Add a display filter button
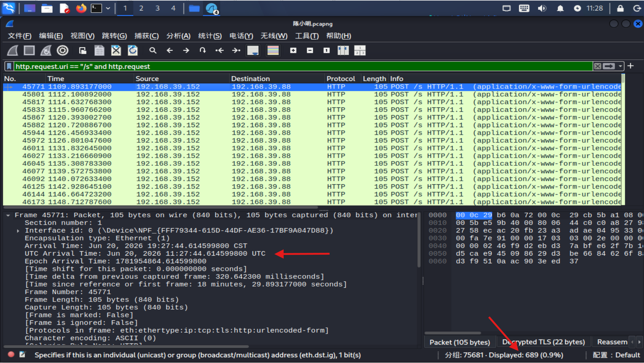 click(630, 66)
